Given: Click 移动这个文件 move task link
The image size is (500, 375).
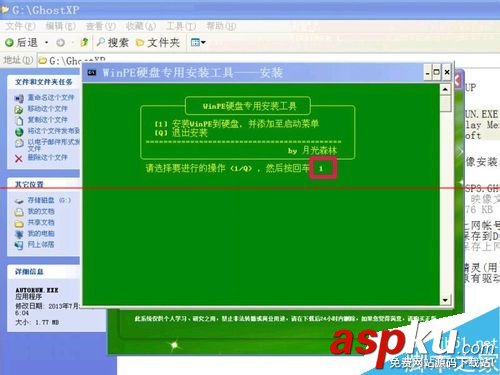Looking at the screenshot, I should click(x=47, y=109).
